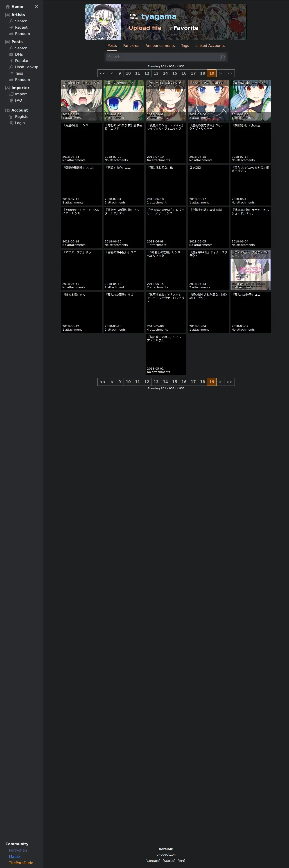
Task: Click the Upload file link
Action: 145,28
